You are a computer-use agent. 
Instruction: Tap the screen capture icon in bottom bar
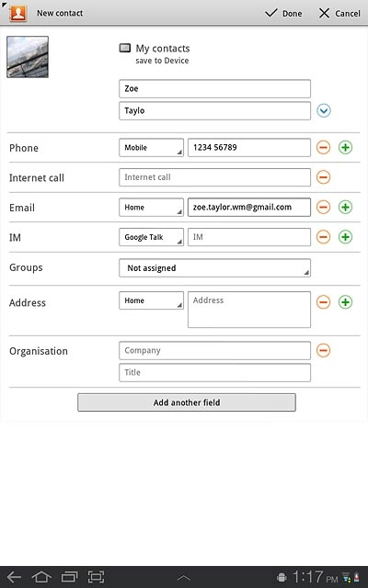[96, 577]
